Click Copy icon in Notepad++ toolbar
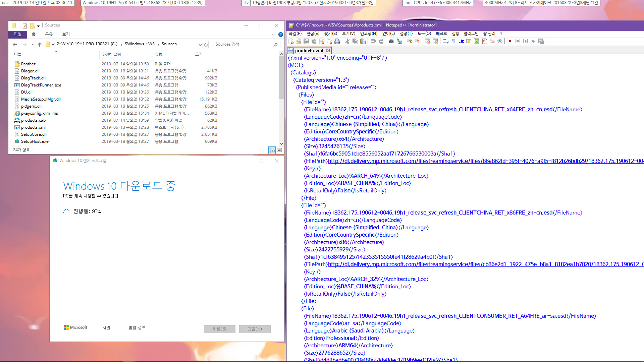The image size is (644, 362). (x=355, y=41)
